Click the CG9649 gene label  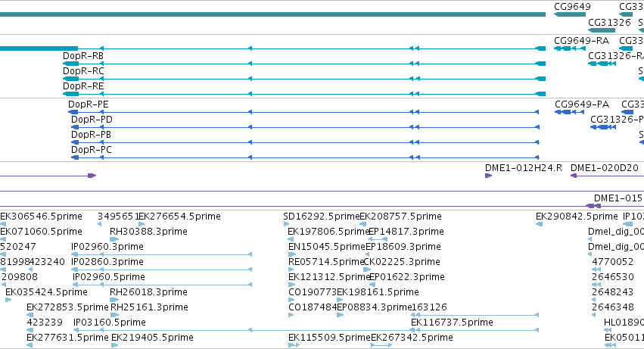click(572, 7)
